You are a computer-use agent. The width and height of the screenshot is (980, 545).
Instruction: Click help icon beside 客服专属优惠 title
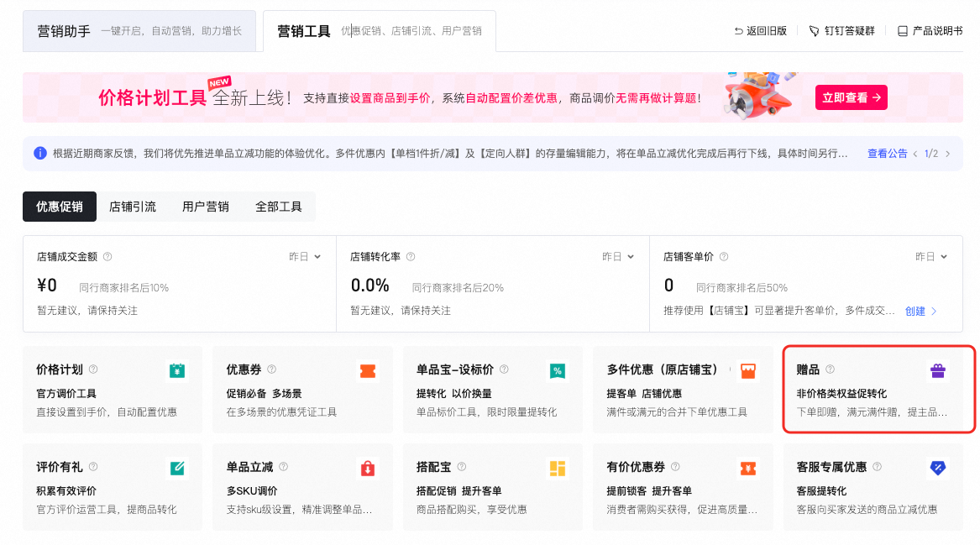pos(878,466)
